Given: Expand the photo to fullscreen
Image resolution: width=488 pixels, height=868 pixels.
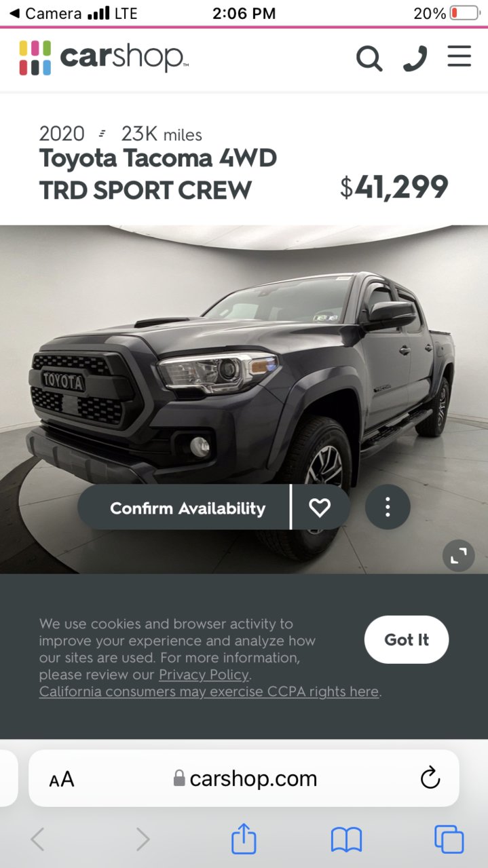Looking at the screenshot, I should tap(459, 556).
